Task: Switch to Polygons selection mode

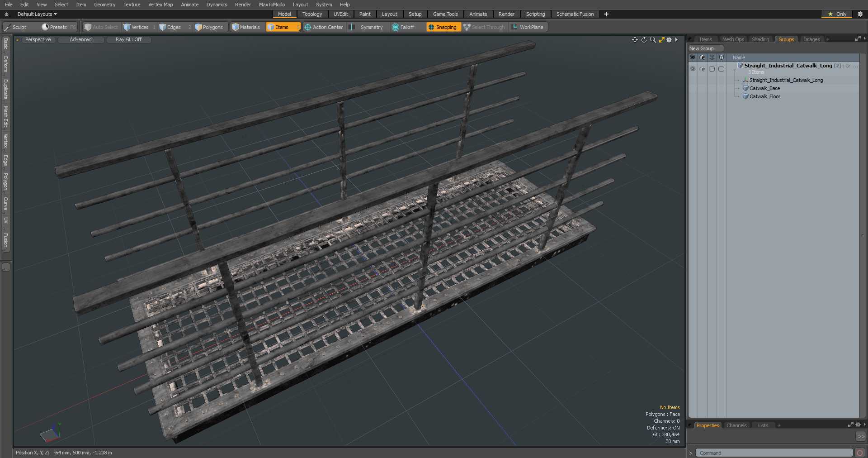Action: point(209,27)
